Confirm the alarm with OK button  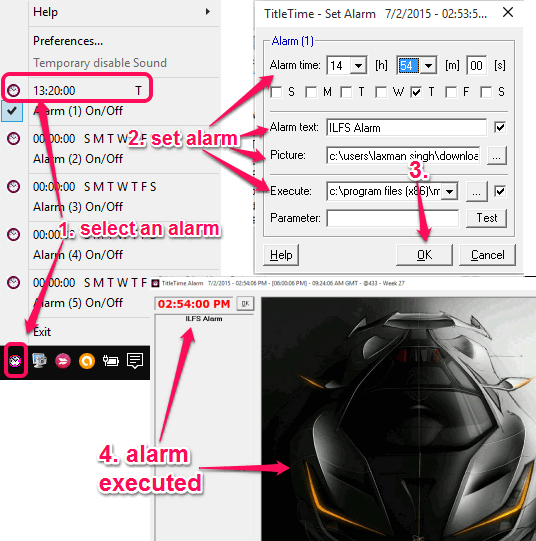tap(424, 255)
